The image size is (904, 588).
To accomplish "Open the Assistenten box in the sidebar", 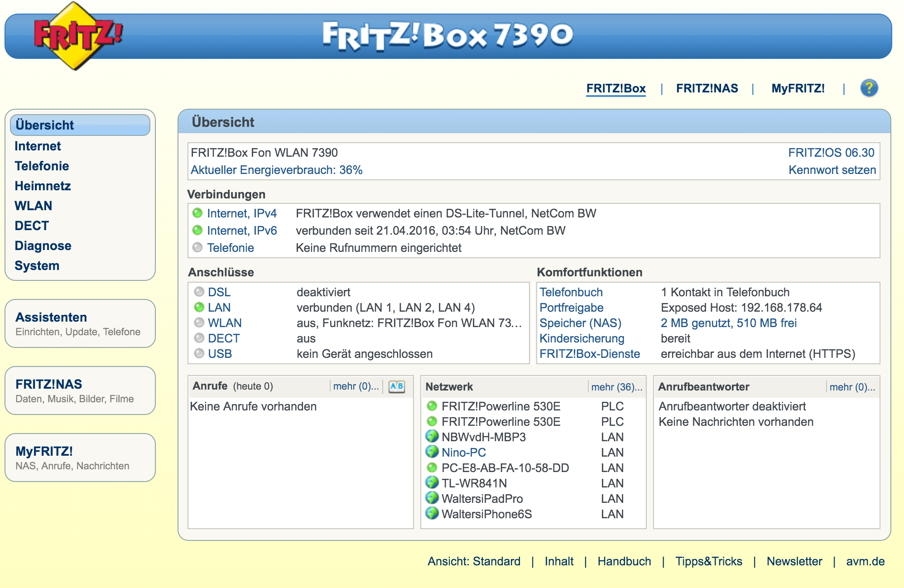I will [x=80, y=323].
